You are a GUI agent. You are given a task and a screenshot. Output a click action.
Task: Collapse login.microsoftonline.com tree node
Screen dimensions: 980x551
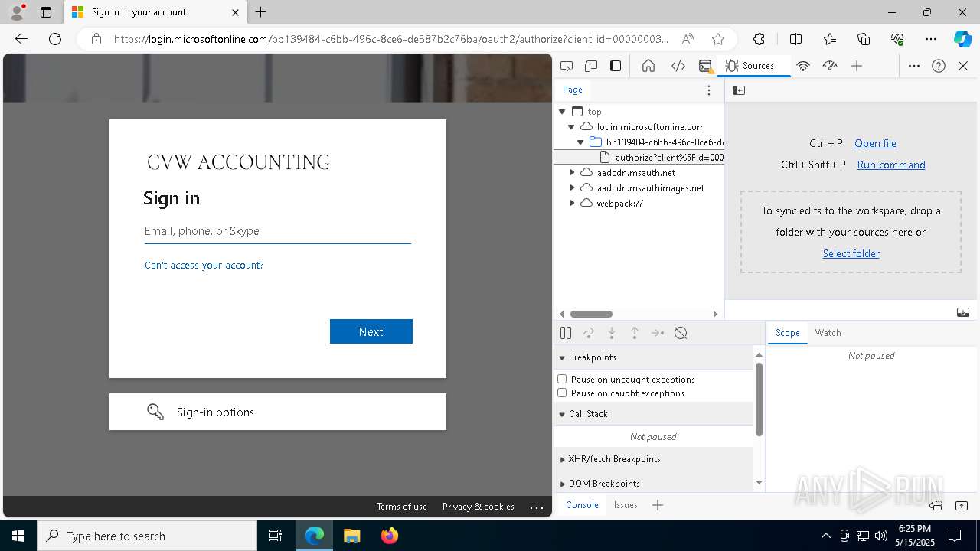click(x=571, y=127)
